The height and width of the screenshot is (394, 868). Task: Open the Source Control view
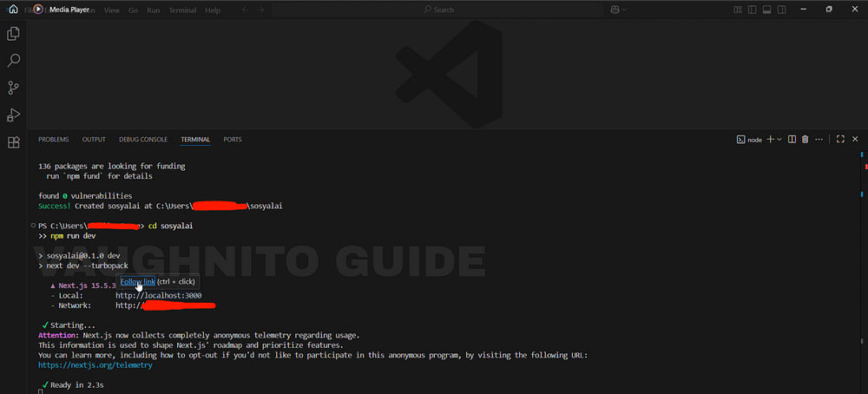[13, 88]
